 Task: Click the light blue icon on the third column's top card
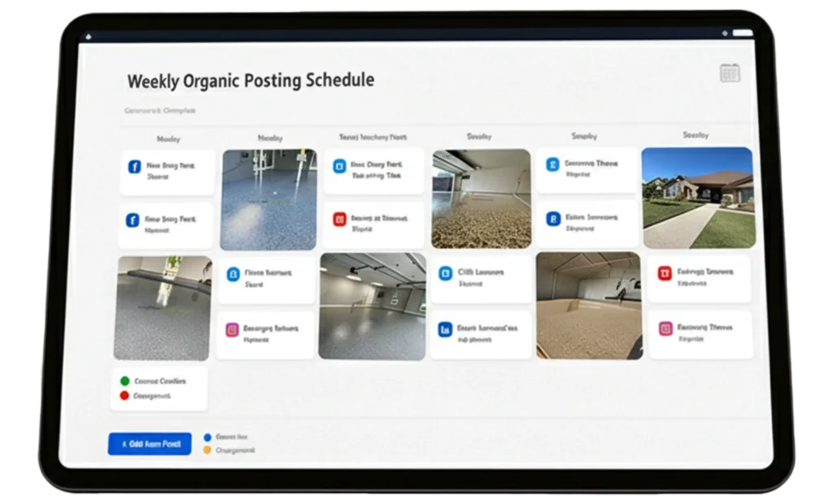point(340,167)
